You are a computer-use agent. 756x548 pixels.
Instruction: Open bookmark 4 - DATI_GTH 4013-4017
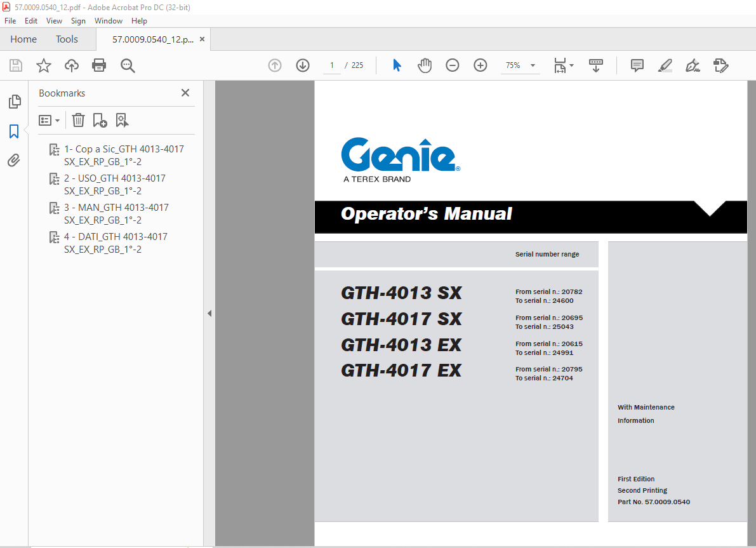tap(116, 243)
